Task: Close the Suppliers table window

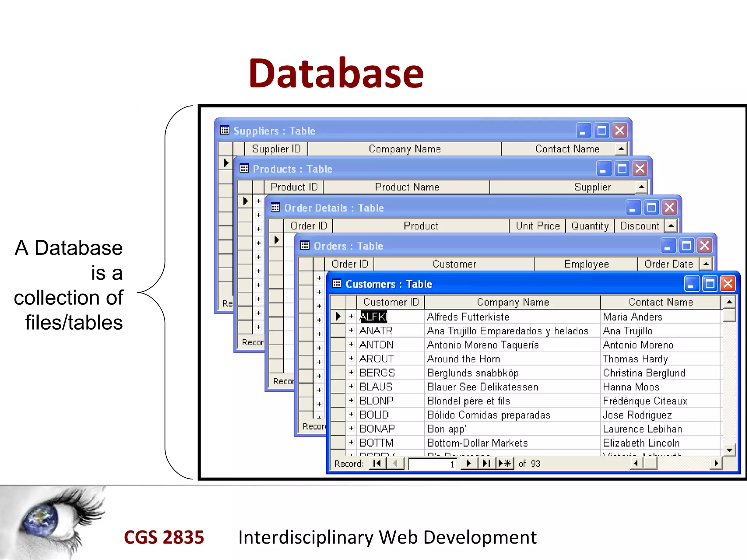Action: point(620,130)
